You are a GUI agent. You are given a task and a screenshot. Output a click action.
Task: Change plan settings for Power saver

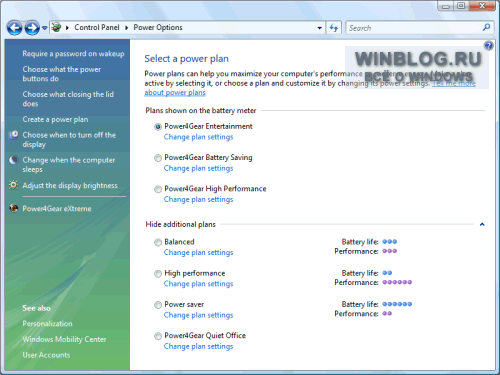pos(198,315)
